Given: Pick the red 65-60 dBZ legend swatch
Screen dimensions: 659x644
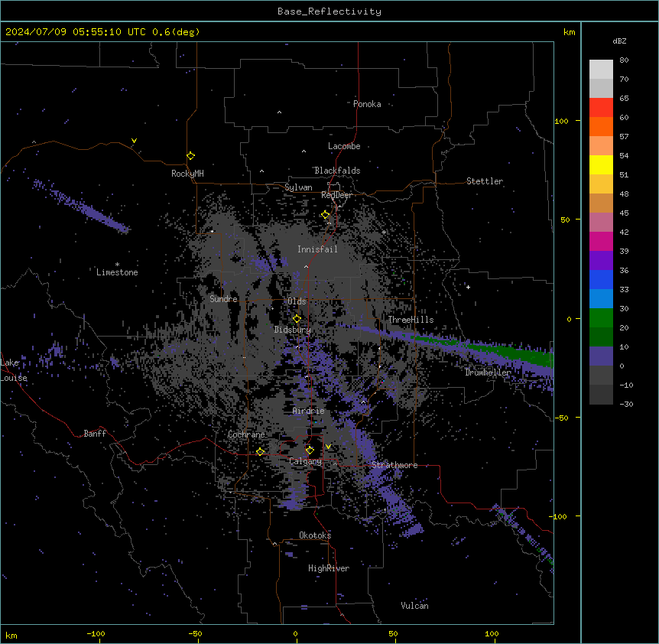Looking at the screenshot, I should [601, 108].
